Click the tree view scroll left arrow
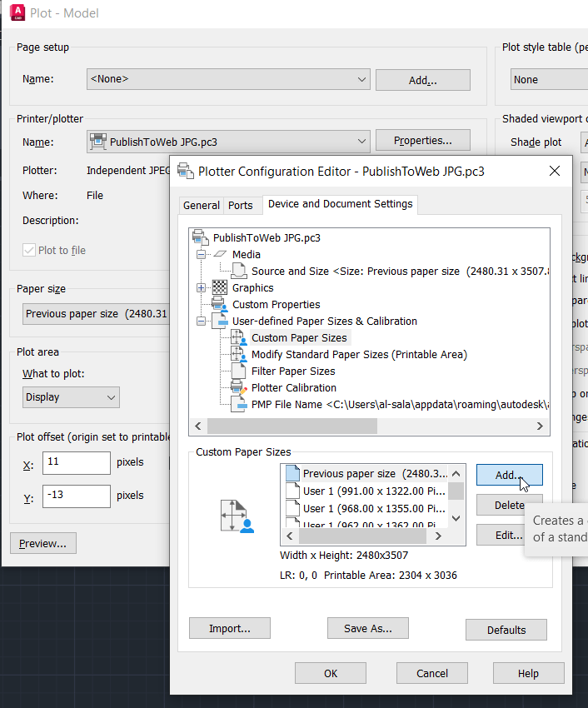This screenshot has width=588, height=708. click(x=198, y=426)
